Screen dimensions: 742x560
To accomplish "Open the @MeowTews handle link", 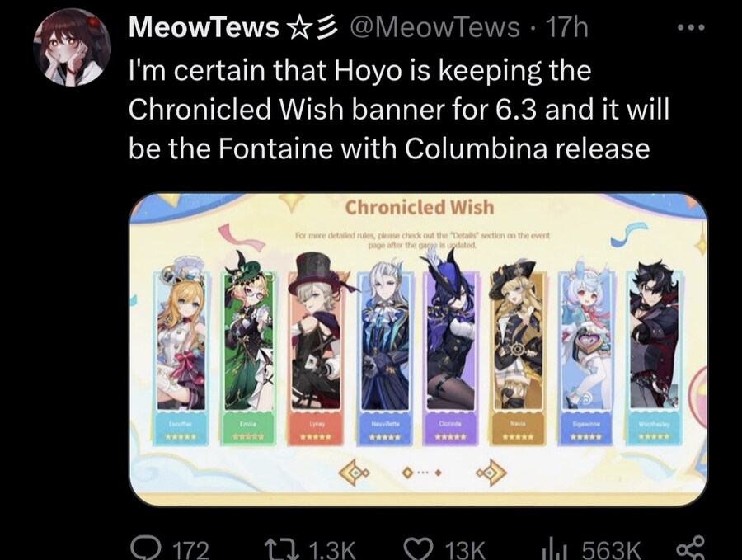I will pyautogui.click(x=434, y=27).
